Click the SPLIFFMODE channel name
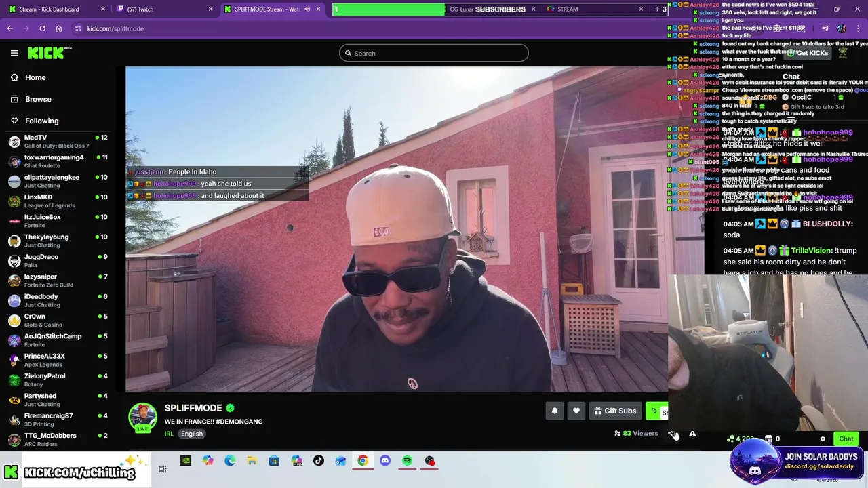Image resolution: width=868 pixels, height=488 pixels. click(193, 408)
